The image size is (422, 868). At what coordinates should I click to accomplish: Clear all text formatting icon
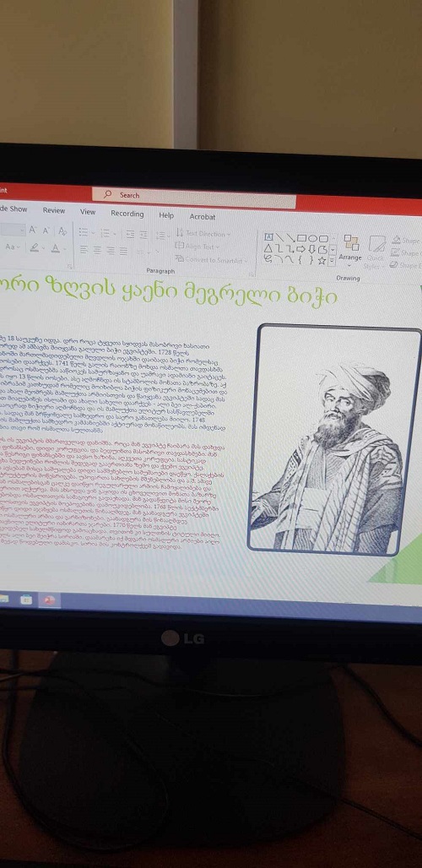point(62,231)
